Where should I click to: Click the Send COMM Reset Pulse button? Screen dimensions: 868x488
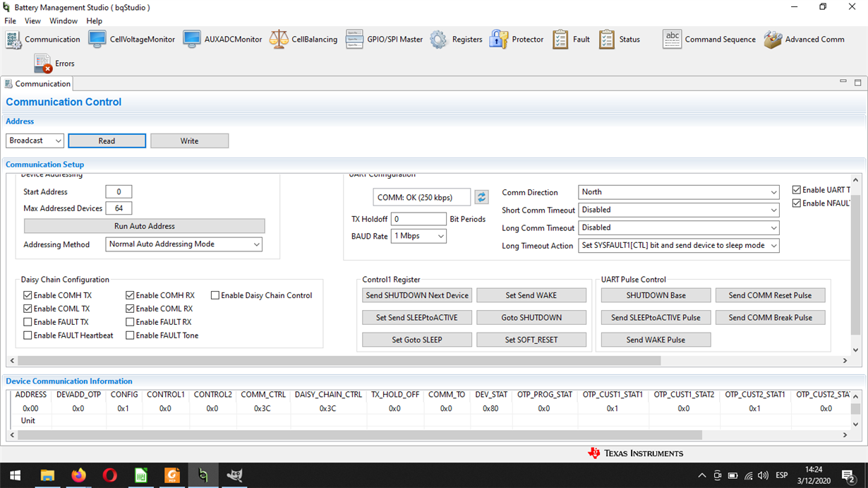770,295
